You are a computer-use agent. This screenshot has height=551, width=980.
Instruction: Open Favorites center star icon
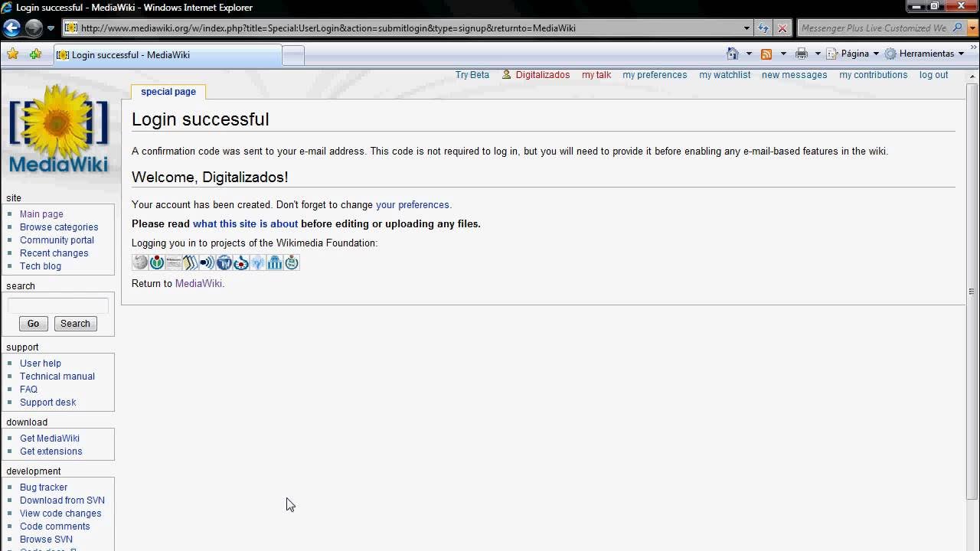click(x=12, y=54)
